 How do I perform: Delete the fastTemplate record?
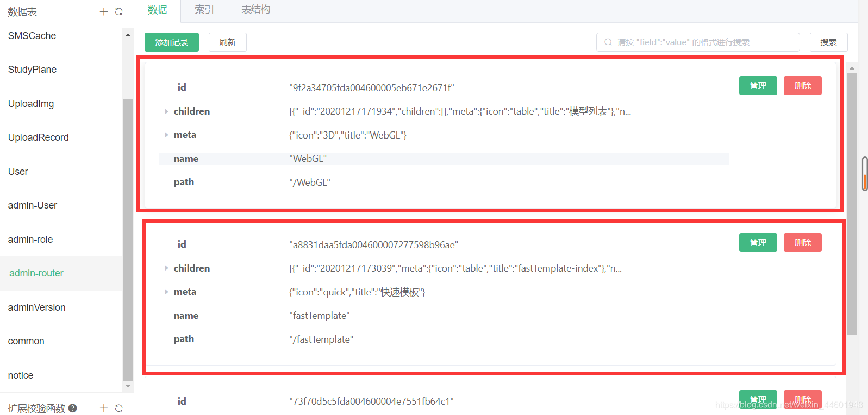(x=803, y=242)
